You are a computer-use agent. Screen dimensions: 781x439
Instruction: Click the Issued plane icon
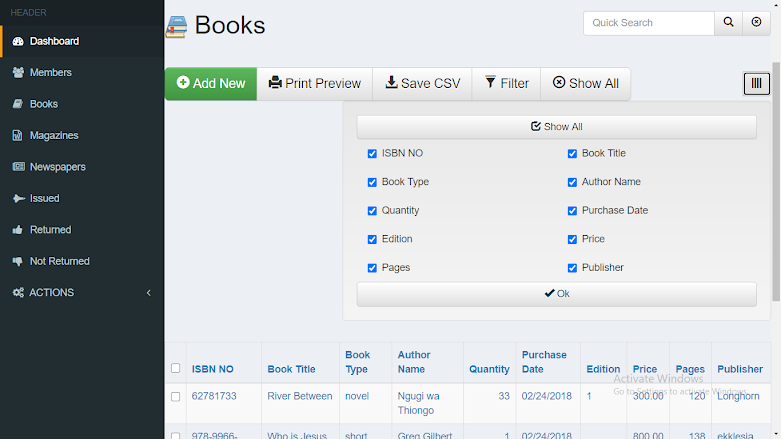tap(18, 198)
